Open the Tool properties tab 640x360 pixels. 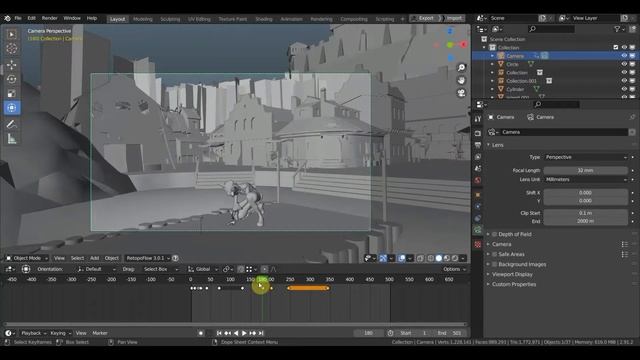click(478, 119)
